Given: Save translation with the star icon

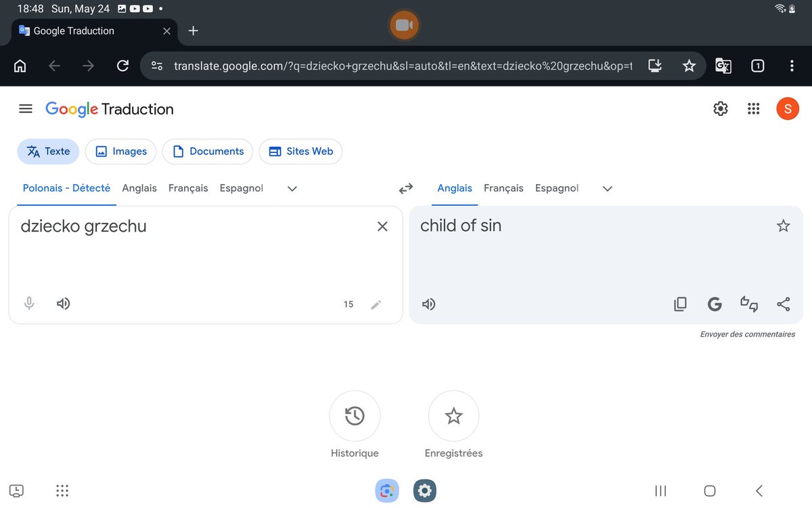Looking at the screenshot, I should 784,226.
